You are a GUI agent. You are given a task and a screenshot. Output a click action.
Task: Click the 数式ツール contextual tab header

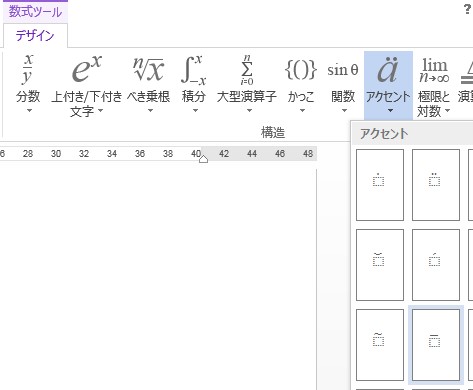(x=35, y=12)
